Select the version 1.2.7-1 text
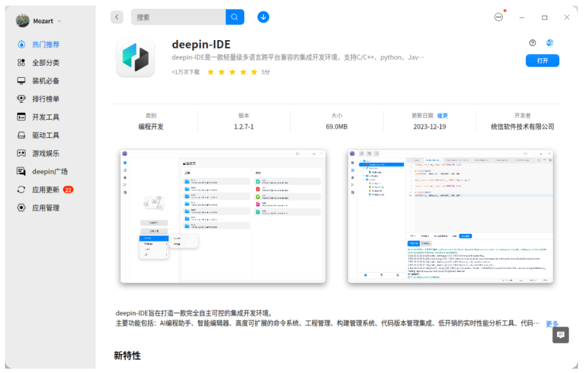588x373 pixels. click(x=243, y=127)
